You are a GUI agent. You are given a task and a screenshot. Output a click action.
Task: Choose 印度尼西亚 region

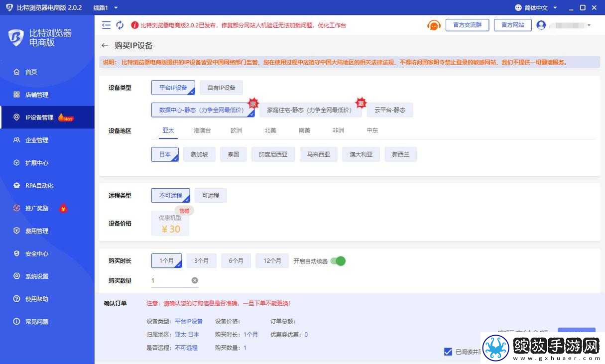point(273,154)
